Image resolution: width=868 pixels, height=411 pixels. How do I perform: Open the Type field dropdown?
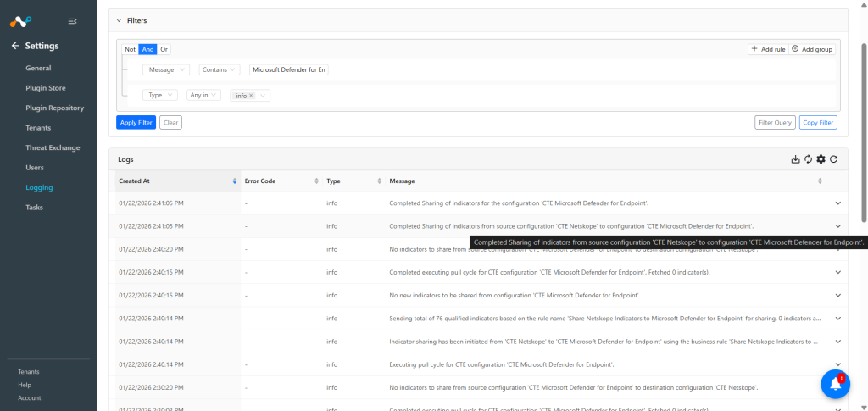[x=160, y=95]
